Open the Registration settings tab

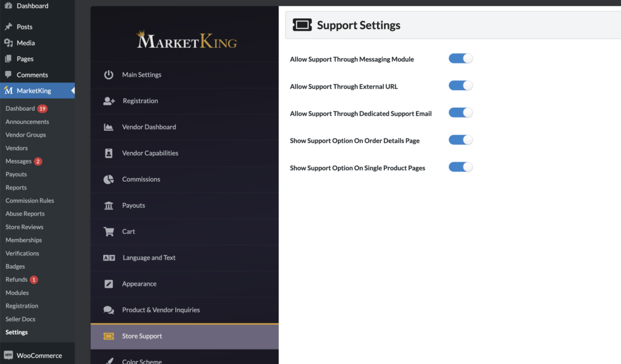click(184, 101)
